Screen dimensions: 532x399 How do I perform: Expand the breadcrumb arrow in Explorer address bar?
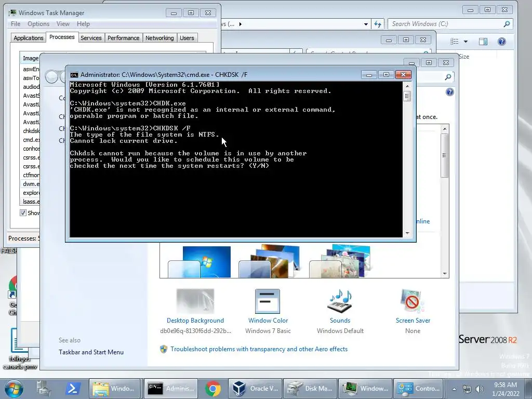[x=240, y=24]
